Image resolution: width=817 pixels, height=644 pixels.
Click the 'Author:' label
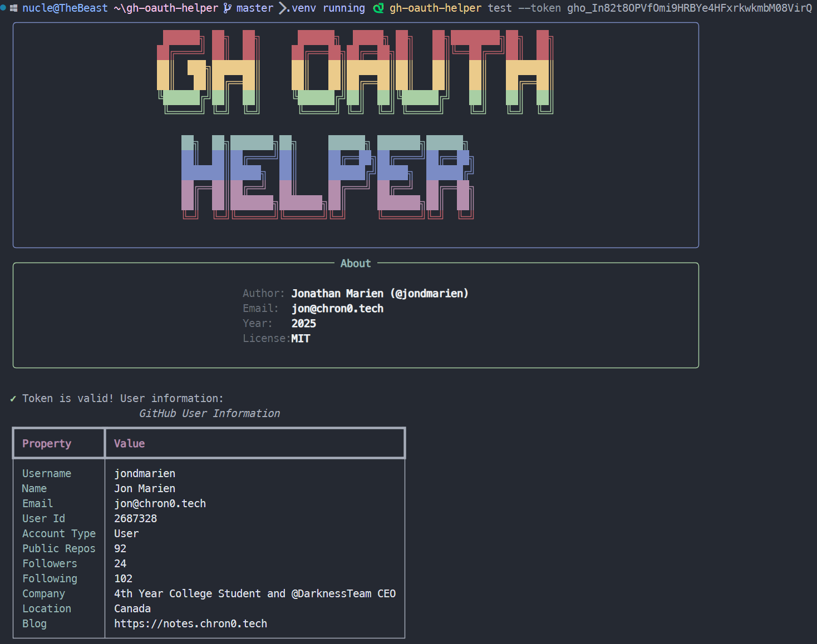coord(263,294)
